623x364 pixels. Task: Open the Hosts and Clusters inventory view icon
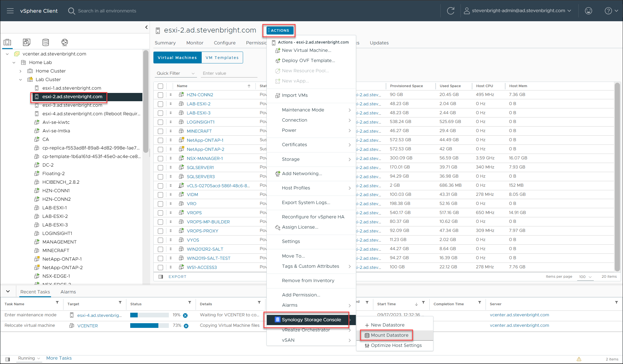click(7, 42)
